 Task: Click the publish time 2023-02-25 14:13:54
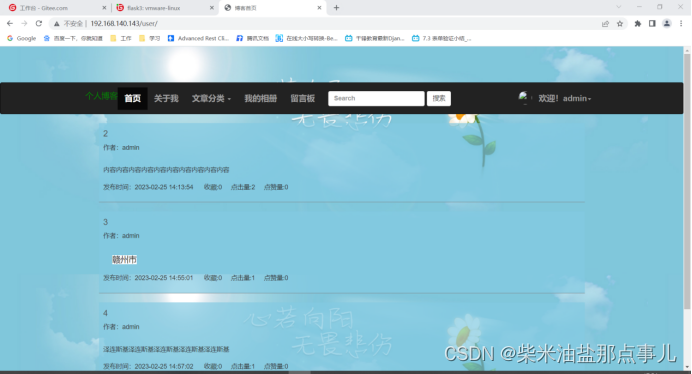[164, 187]
